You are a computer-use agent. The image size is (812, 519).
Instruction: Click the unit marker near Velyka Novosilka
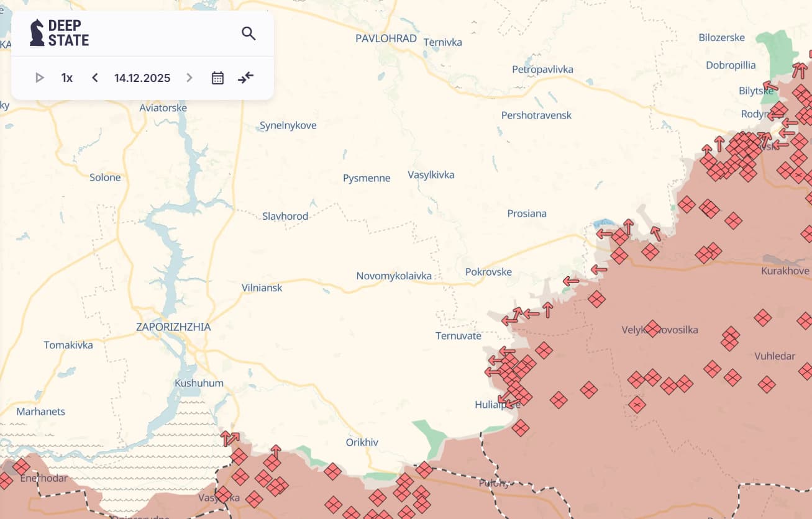pyautogui.click(x=652, y=328)
